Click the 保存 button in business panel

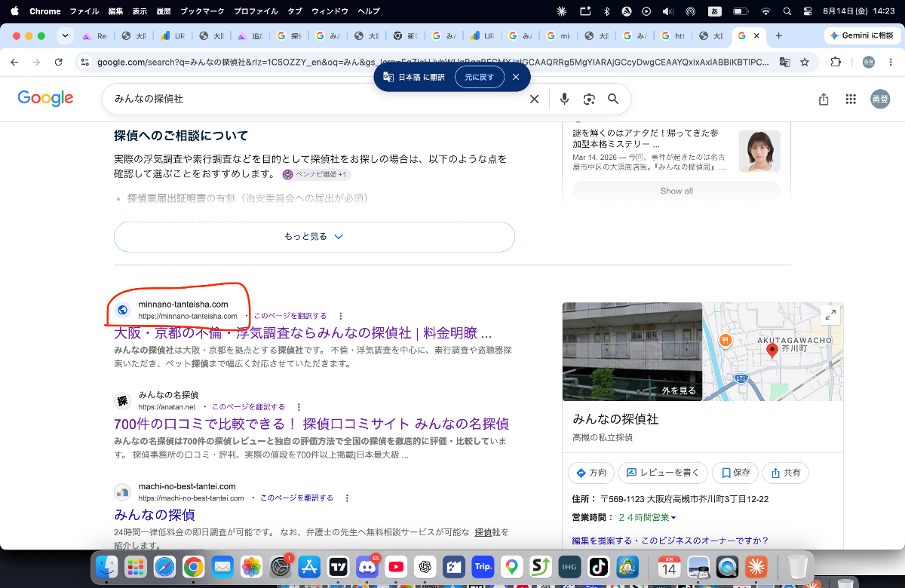pos(735,473)
